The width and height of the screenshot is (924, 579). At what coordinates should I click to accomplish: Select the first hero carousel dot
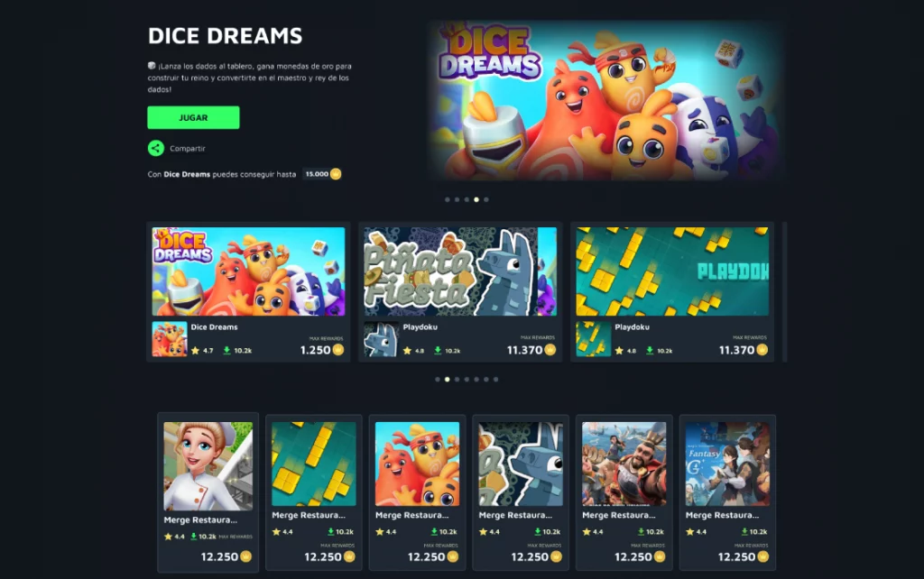tap(448, 199)
